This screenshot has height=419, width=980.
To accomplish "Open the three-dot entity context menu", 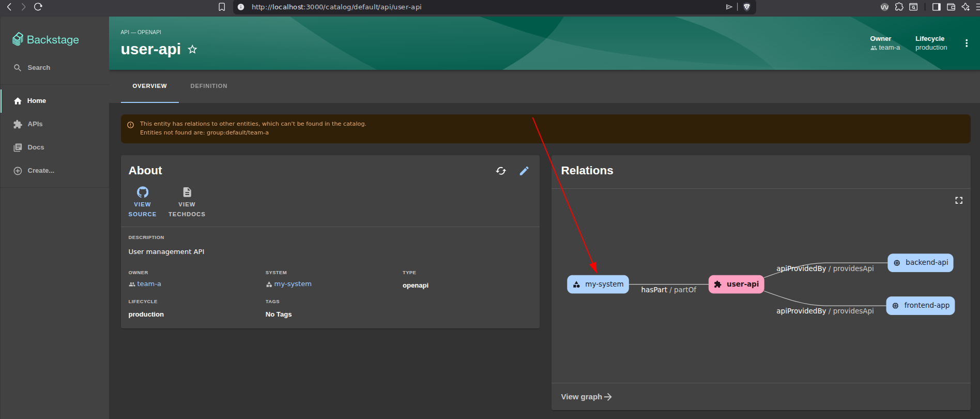I will [x=967, y=43].
